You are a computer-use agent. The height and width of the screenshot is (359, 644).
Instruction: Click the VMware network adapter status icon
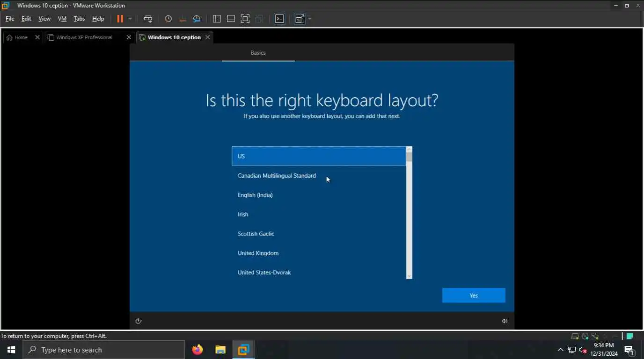click(595, 336)
